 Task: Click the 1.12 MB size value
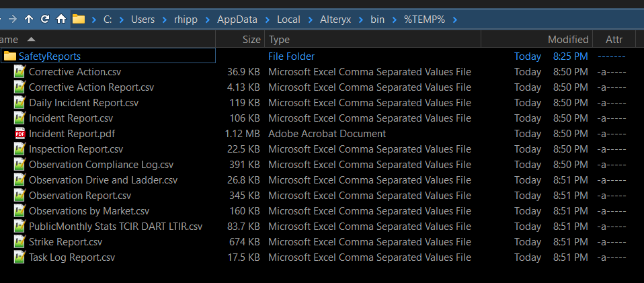point(243,134)
